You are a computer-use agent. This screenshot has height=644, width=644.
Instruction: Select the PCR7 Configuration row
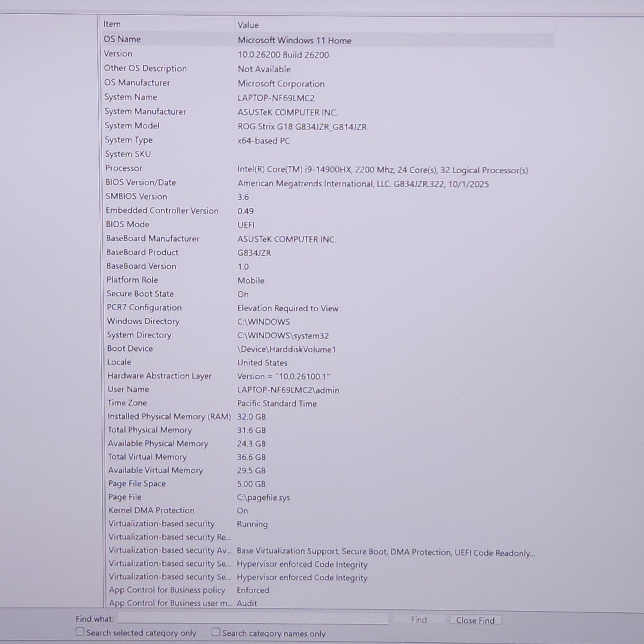(x=144, y=307)
